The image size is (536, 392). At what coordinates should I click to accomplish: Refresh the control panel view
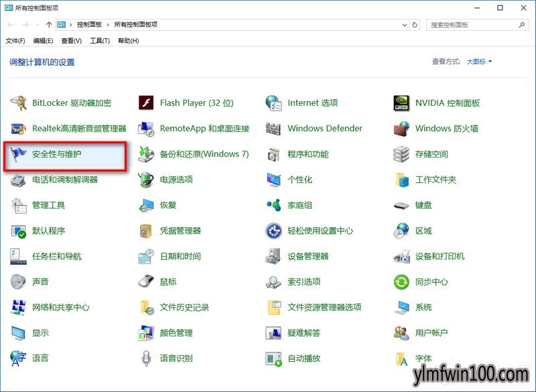click(x=415, y=25)
